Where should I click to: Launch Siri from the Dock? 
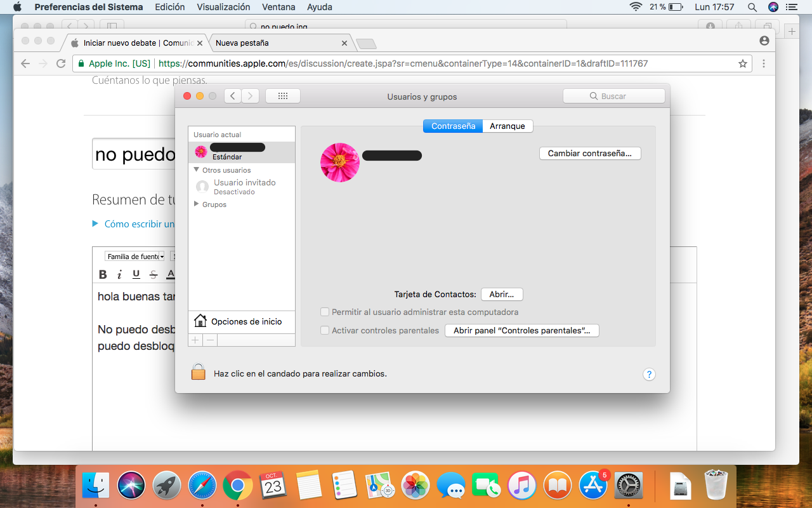click(132, 486)
